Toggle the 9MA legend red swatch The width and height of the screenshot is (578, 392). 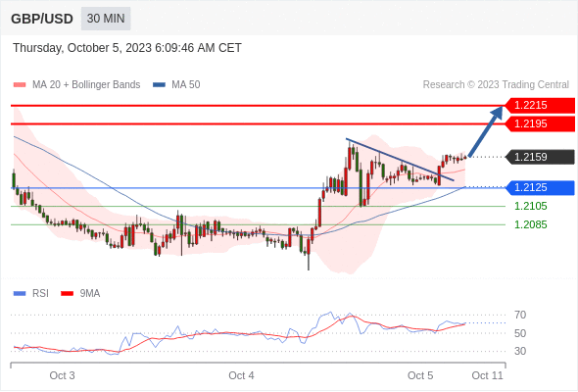coord(67,294)
